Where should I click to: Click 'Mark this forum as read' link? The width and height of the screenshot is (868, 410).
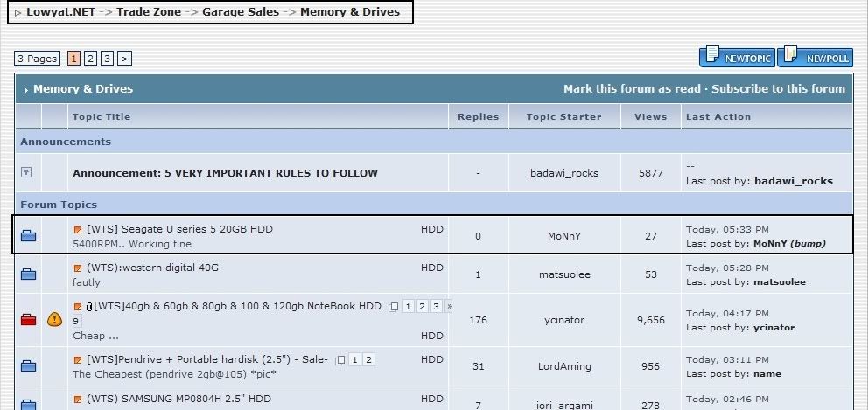coord(632,88)
